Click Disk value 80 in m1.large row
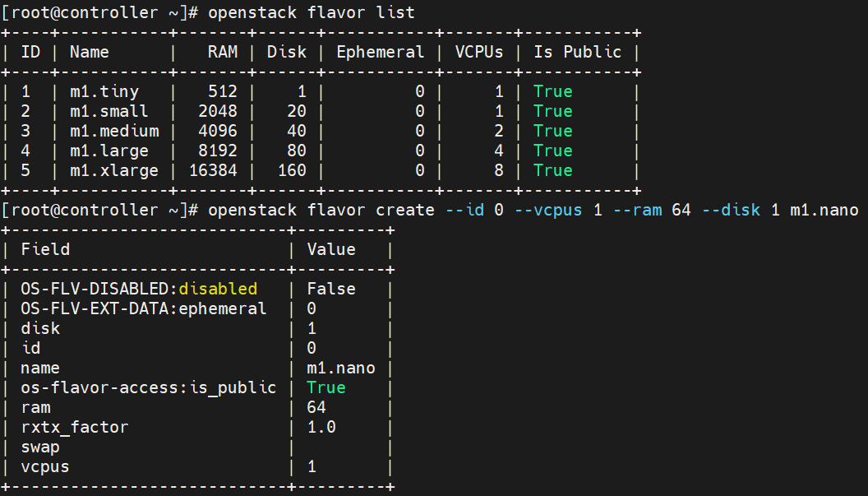 (297, 151)
